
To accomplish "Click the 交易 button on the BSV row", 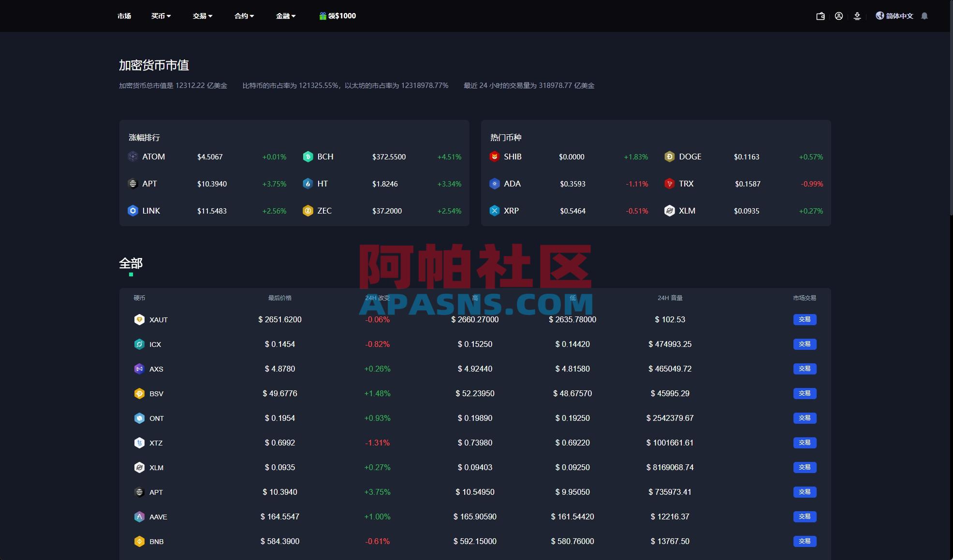I will 804,393.
